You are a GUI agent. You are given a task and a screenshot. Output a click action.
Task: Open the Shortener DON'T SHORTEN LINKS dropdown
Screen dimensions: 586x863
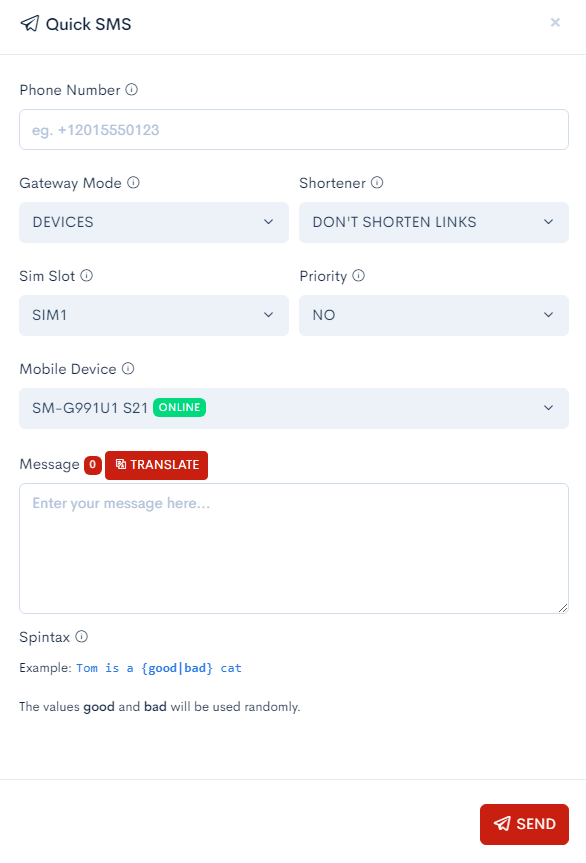click(x=434, y=222)
